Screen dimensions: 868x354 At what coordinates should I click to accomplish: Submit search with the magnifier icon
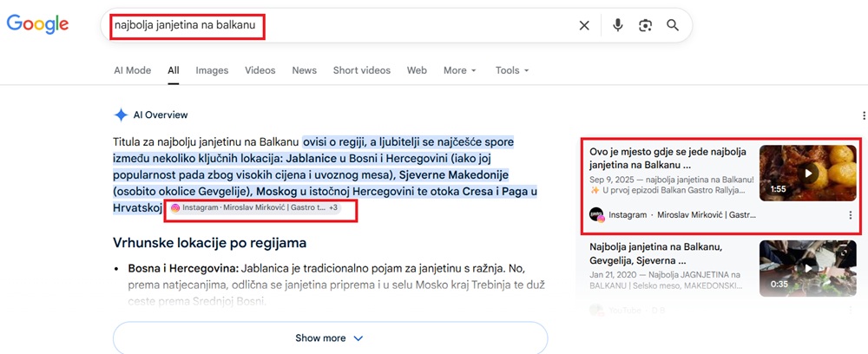point(673,25)
